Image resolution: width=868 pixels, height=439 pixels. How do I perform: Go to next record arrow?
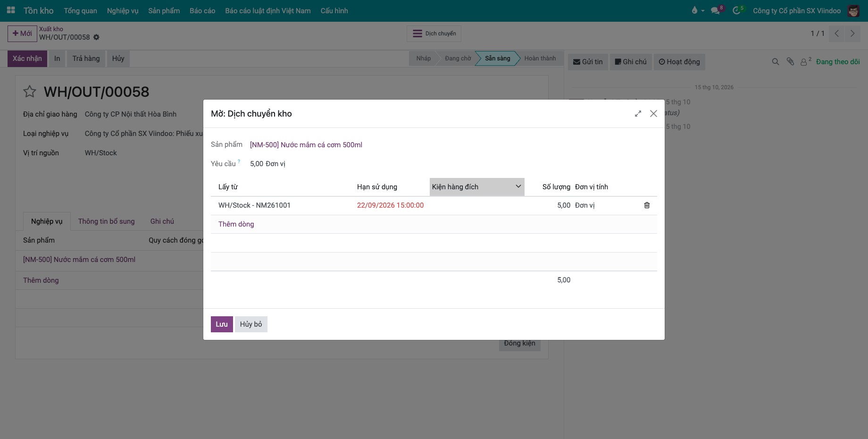pos(852,34)
